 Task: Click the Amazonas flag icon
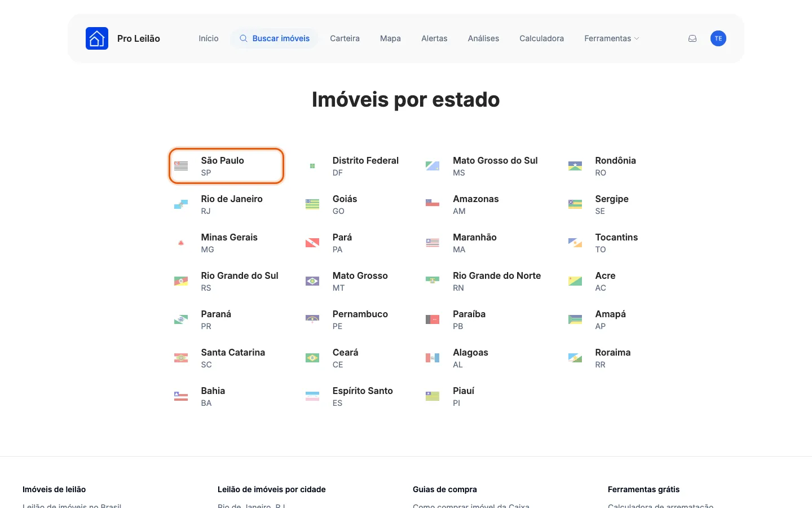point(433,204)
